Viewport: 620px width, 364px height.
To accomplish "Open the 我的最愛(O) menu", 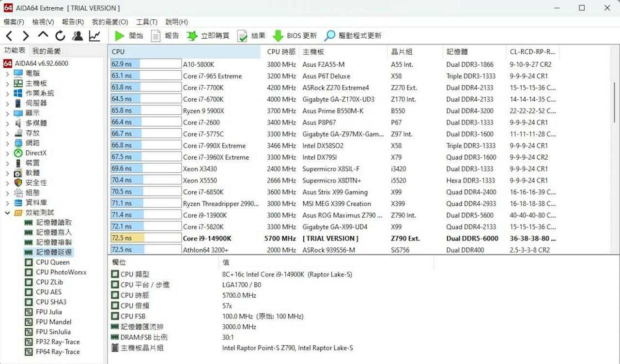I will click(110, 22).
